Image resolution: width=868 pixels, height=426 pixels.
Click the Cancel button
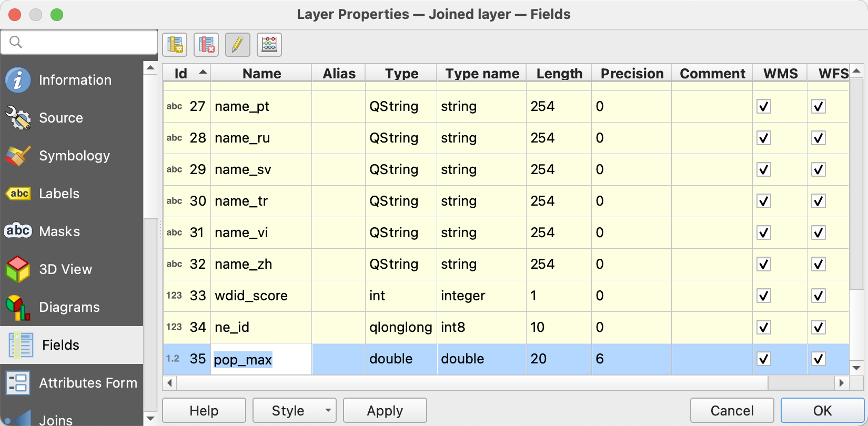pos(732,410)
